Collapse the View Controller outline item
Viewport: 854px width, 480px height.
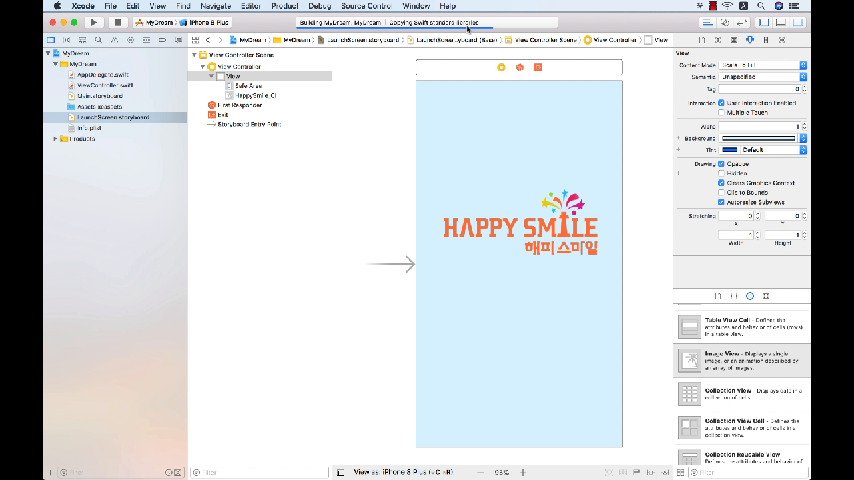tap(203, 66)
